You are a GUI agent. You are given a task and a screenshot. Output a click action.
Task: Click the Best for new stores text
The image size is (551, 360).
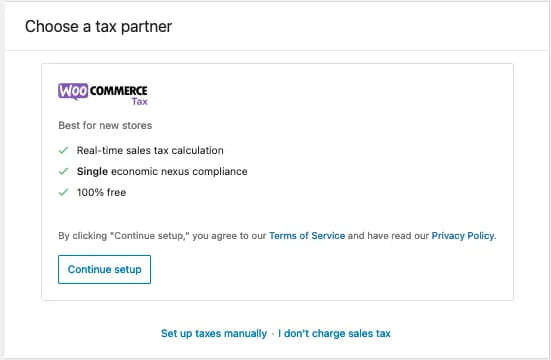click(105, 126)
